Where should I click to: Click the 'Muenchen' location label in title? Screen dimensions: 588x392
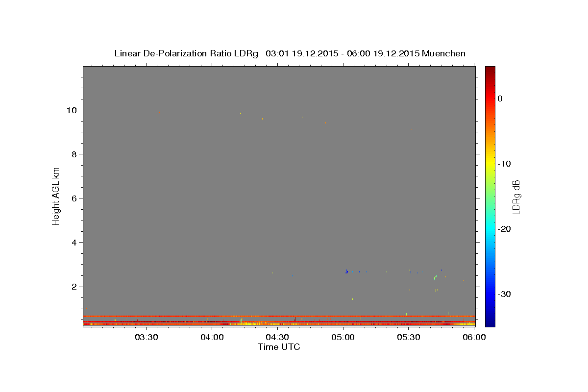(x=444, y=53)
